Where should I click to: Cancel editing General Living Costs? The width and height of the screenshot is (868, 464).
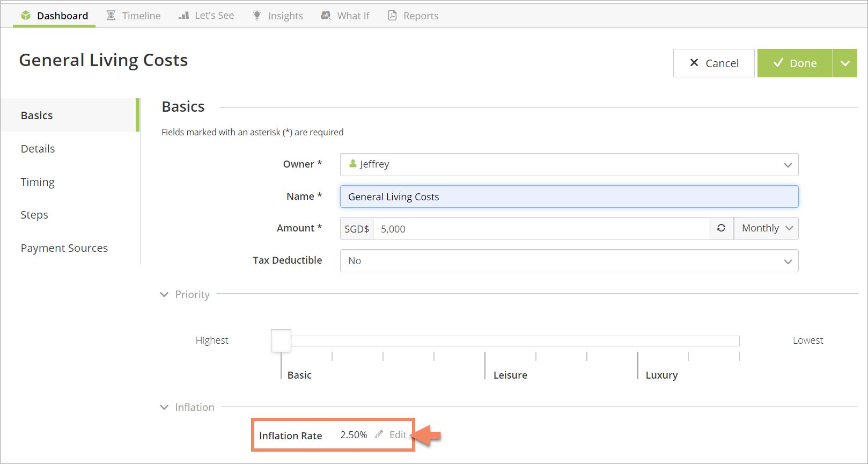click(714, 63)
